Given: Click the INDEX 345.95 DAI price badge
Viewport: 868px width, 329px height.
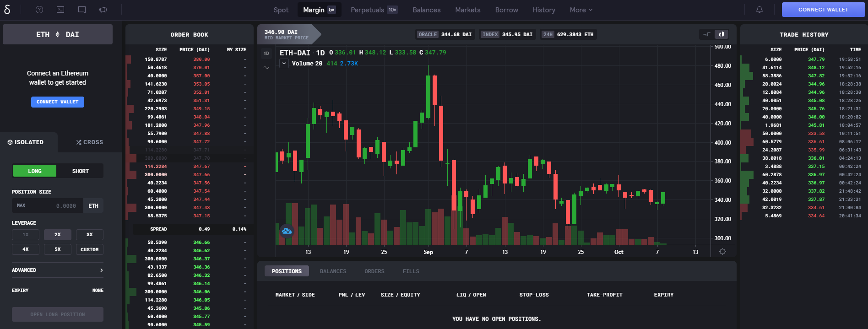Looking at the screenshot, I should 507,34.
